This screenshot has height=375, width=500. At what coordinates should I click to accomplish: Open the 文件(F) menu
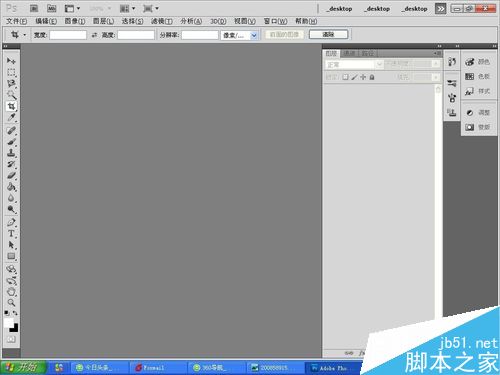17,21
